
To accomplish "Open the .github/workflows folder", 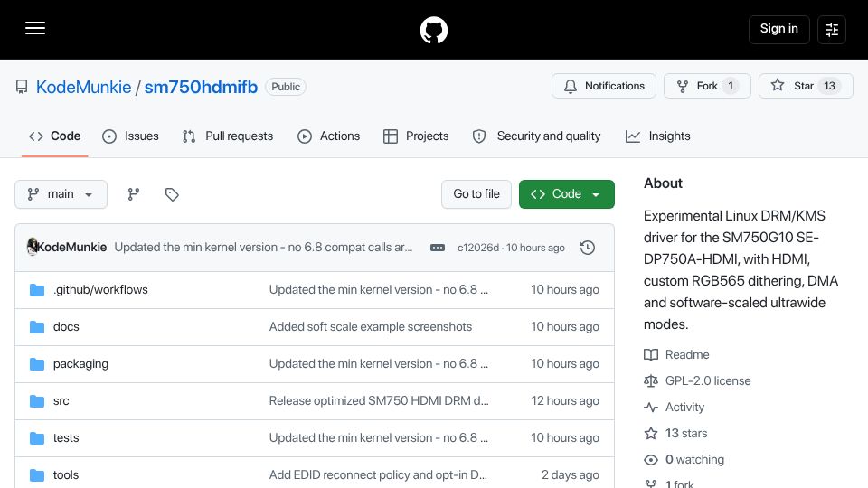I will tap(100, 289).
